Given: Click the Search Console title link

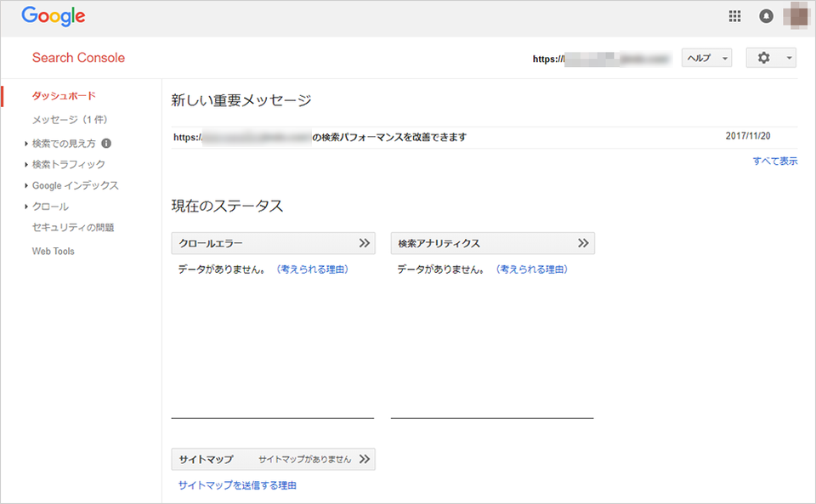Looking at the screenshot, I should pos(78,58).
